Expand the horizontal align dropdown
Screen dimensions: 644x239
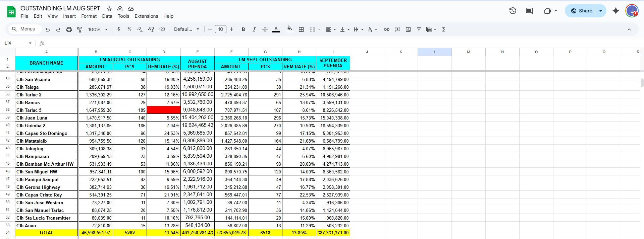point(331,29)
